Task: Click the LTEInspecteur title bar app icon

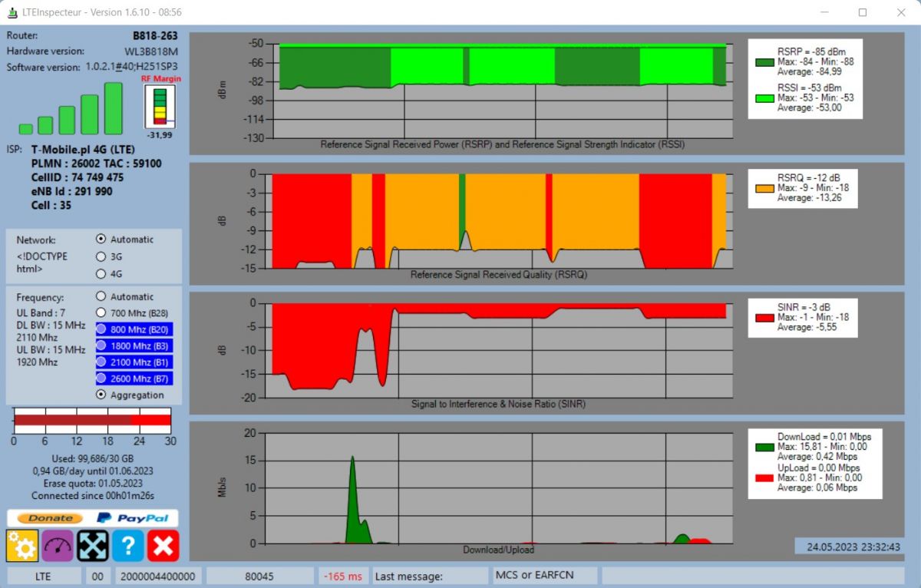Action: coord(12,12)
